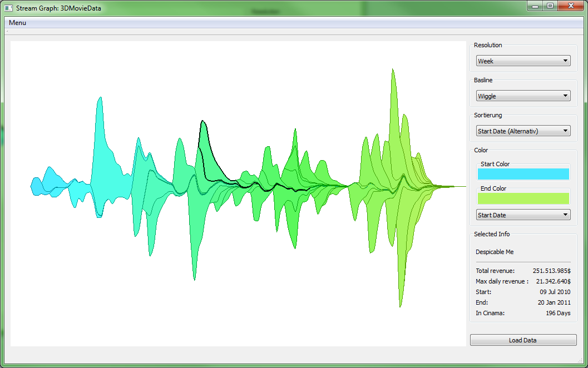Click the Total revenue value 251.513.985$
The image size is (588, 368).
(551, 271)
